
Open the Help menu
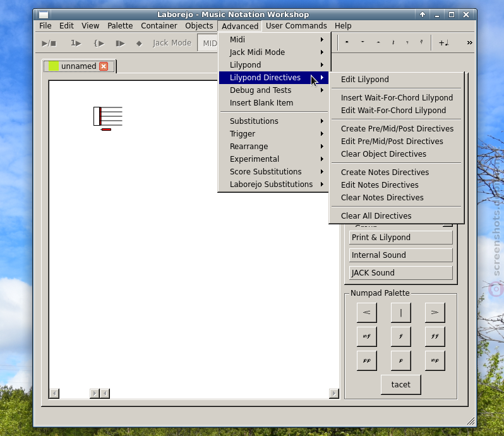[x=343, y=26]
